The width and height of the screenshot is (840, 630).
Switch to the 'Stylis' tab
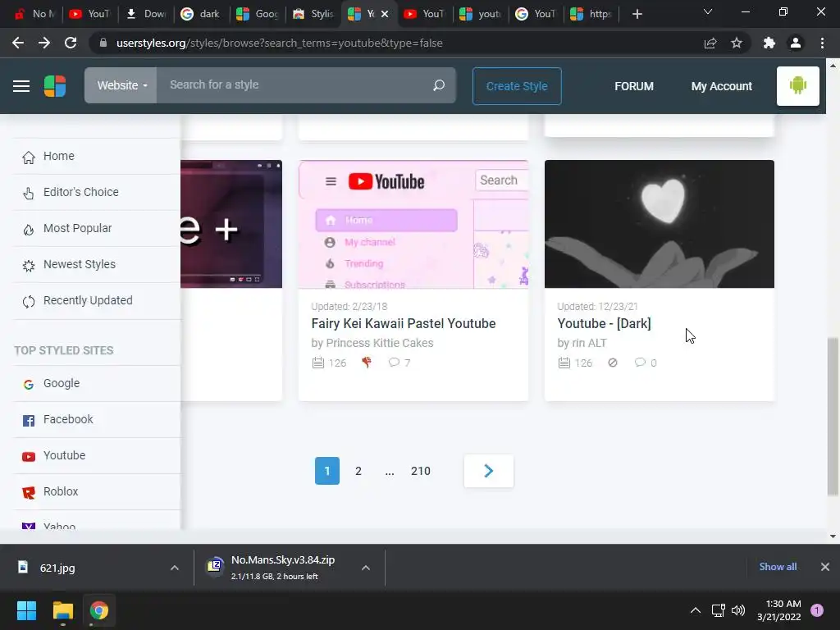pos(313,14)
